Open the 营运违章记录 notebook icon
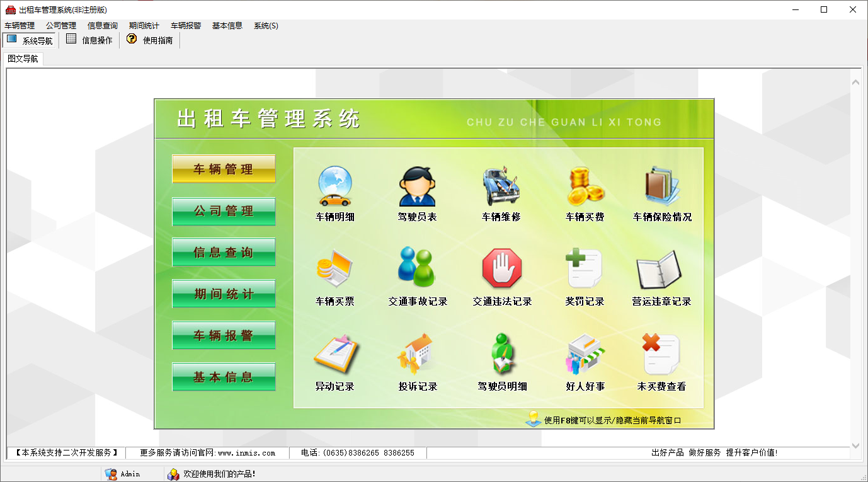 pos(660,270)
